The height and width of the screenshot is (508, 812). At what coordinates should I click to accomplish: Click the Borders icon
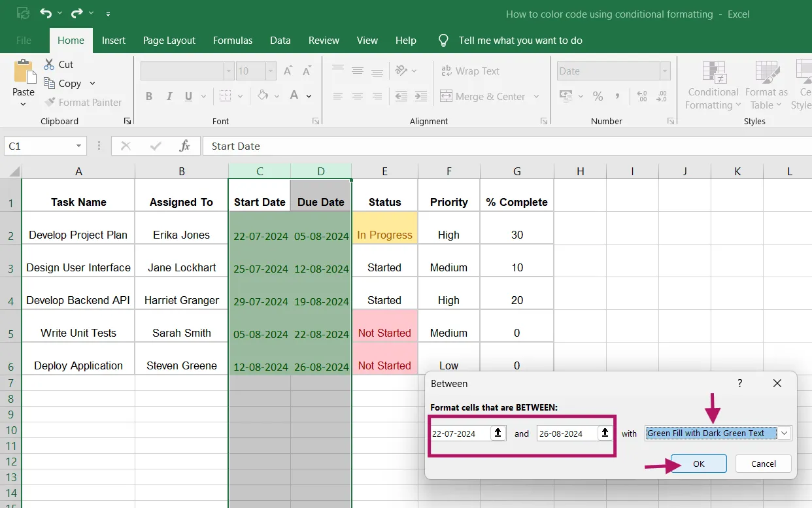225,96
